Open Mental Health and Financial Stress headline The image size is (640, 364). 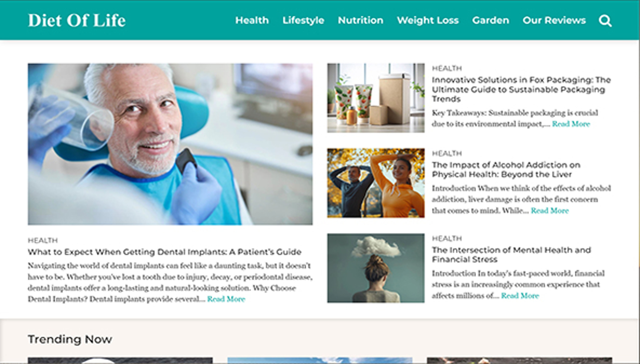(x=511, y=254)
